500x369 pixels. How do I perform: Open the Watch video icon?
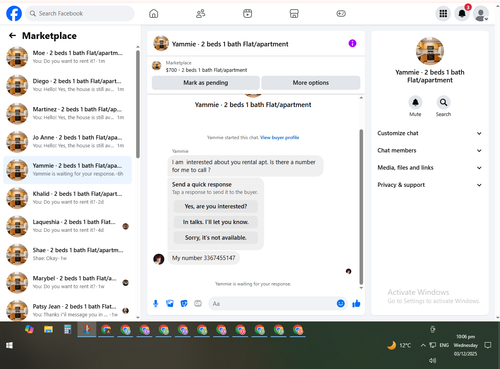tap(247, 14)
